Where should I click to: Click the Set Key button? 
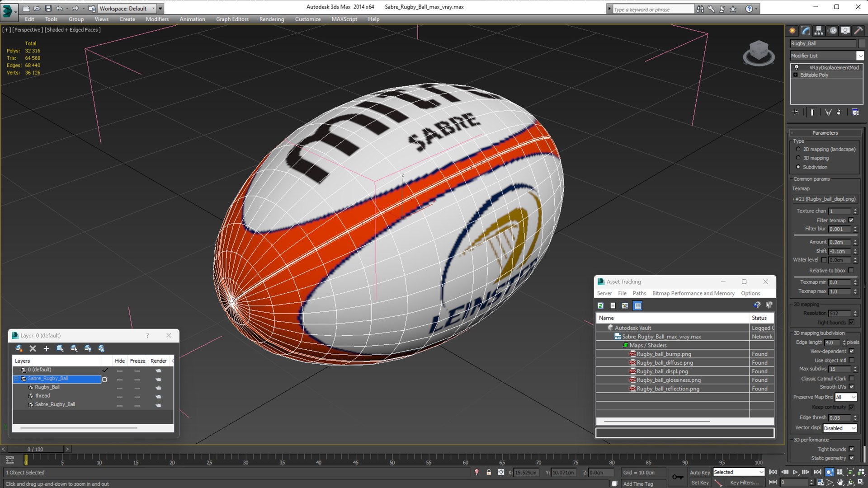(x=700, y=483)
